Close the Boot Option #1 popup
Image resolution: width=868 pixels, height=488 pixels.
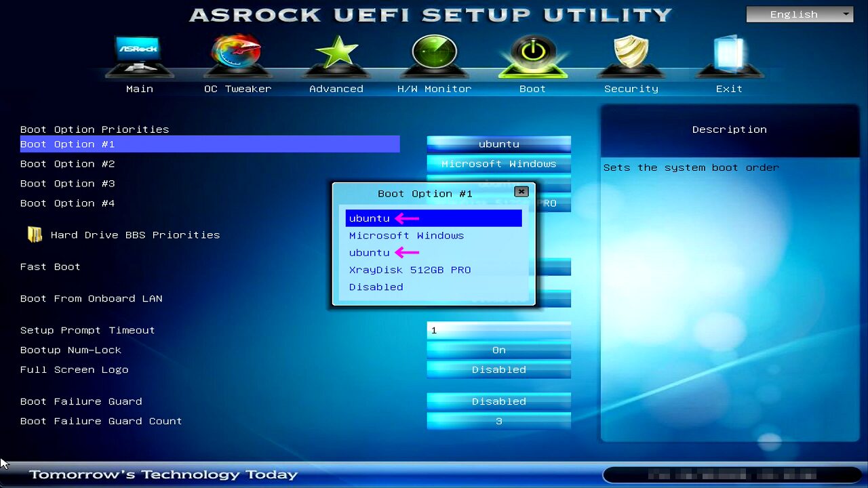pos(521,192)
